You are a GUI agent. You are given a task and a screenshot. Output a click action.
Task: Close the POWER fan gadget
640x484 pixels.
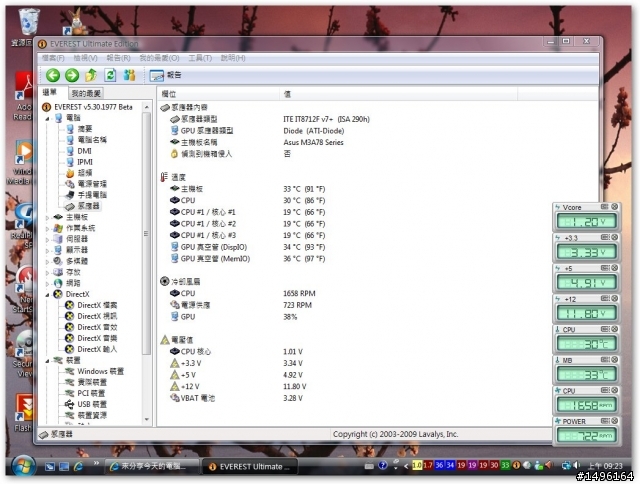point(614,421)
